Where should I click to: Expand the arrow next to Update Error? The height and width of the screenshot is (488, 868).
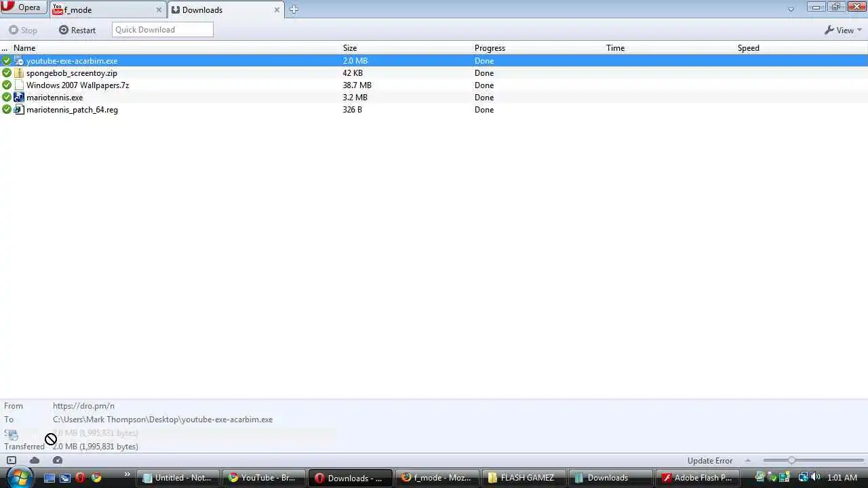tap(748, 461)
